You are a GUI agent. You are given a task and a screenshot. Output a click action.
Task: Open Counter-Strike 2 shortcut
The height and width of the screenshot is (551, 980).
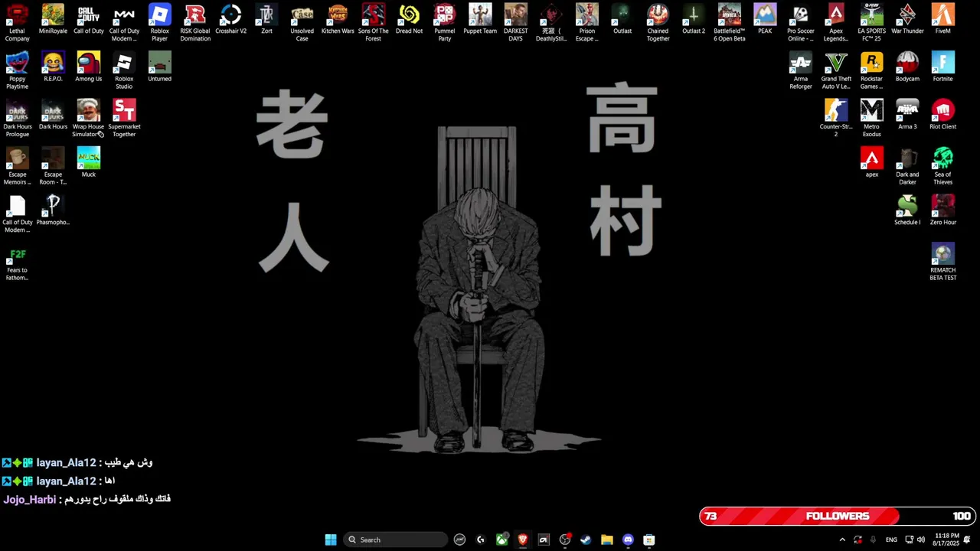pos(836,118)
